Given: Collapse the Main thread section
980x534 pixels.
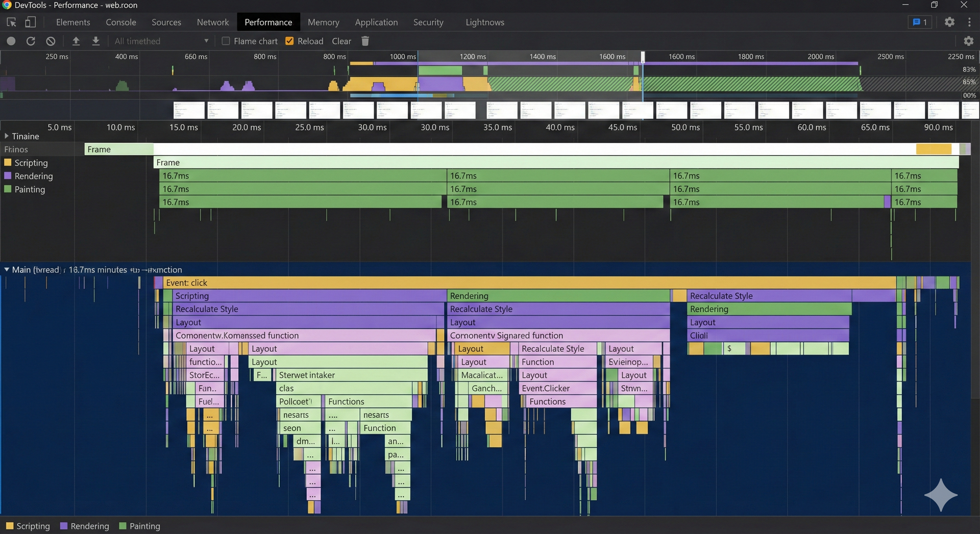Looking at the screenshot, I should 7,270.
